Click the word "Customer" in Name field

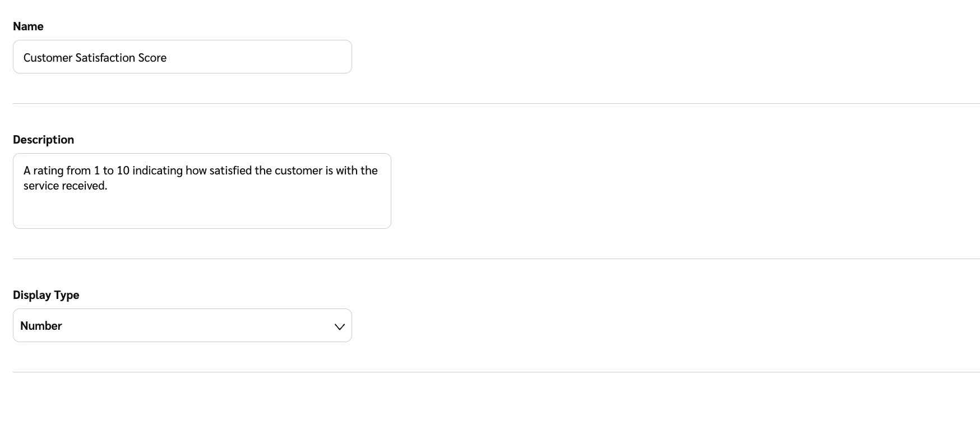coord(48,58)
